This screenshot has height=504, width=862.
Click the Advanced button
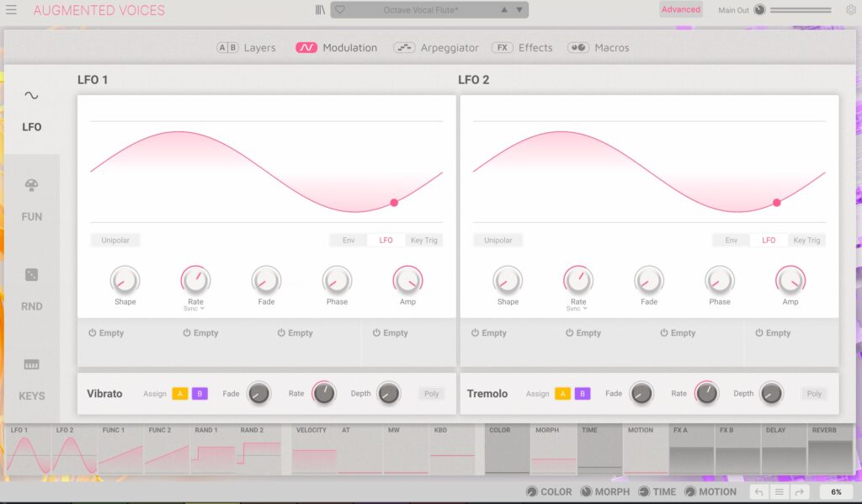click(x=680, y=10)
